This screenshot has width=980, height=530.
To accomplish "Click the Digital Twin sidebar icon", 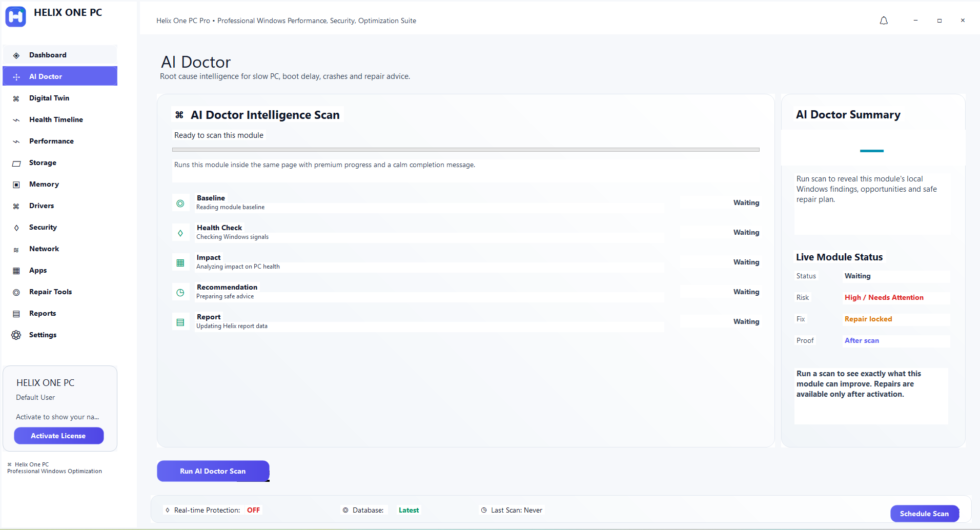I will [16, 98].
